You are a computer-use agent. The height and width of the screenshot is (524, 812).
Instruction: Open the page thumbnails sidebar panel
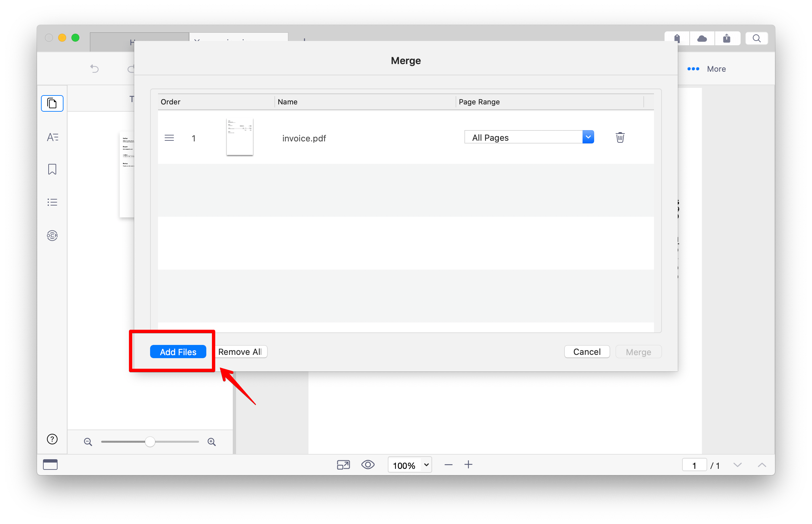[52, 103]
